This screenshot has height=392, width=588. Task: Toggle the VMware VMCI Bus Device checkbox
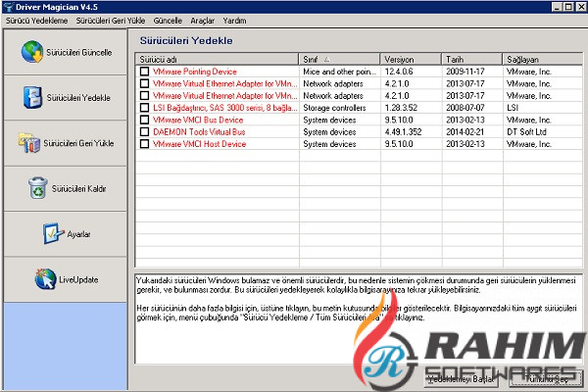pyautogui.click(x=144, y=120)
